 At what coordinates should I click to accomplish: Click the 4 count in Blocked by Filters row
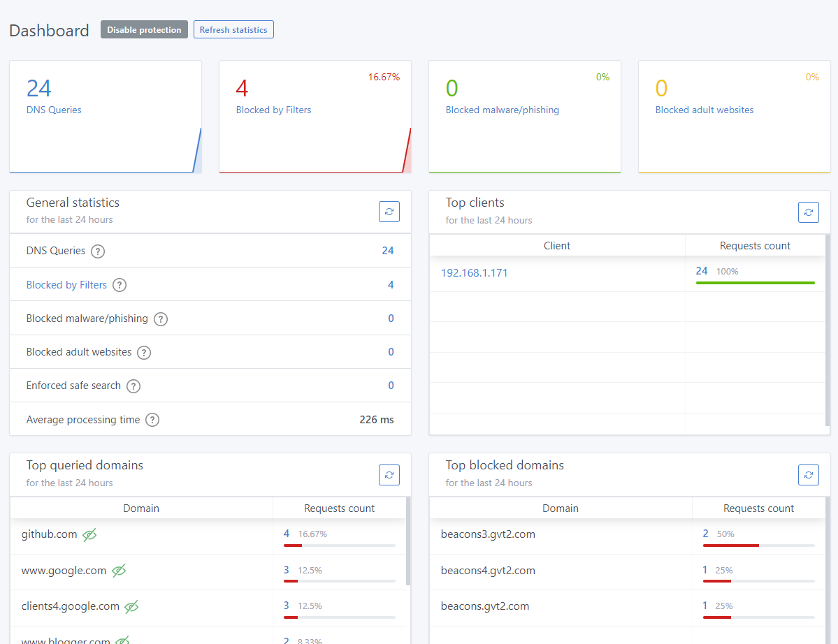[391, 285]
